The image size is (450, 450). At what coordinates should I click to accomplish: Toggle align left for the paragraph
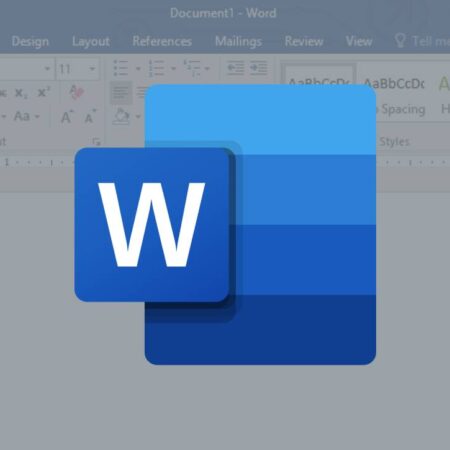coord(121,93)
